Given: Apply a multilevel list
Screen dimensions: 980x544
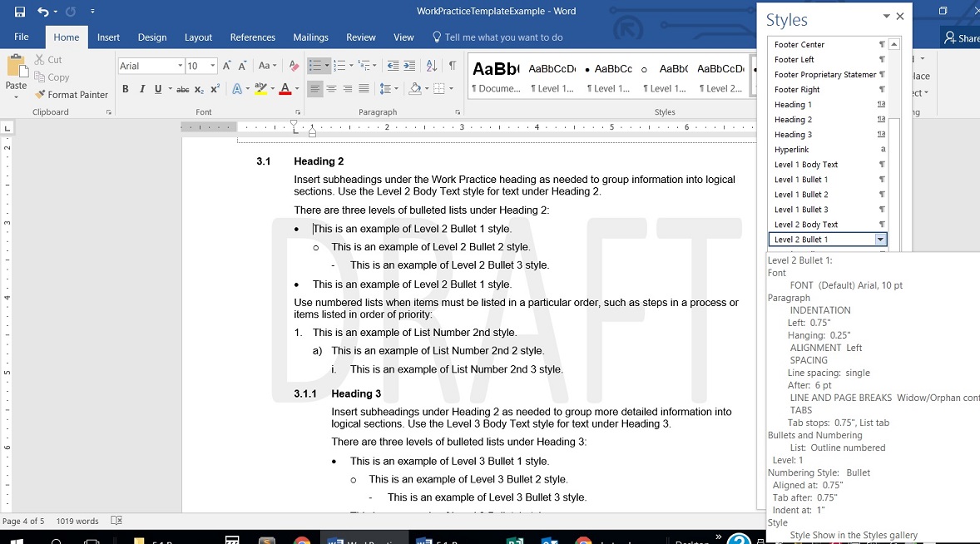Looking at the screenshot, I should [x=364, y=66].
